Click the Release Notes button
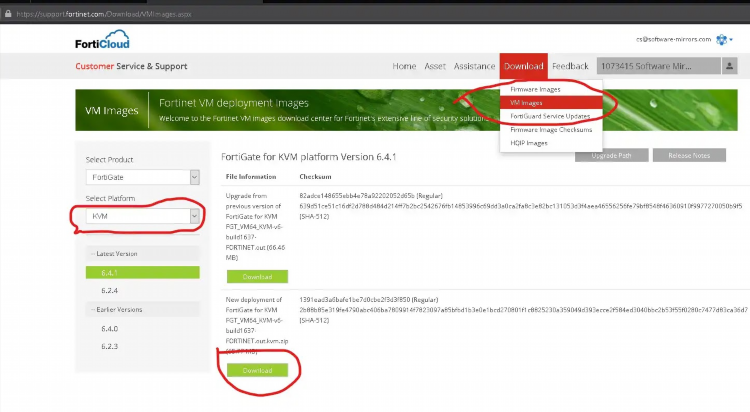 click(x=689, y=156)
